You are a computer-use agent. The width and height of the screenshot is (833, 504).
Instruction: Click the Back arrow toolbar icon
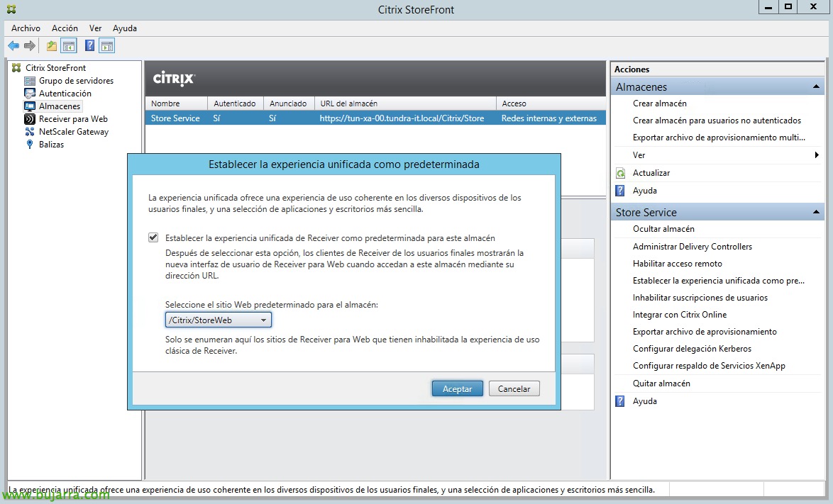(x=13, y=46)
